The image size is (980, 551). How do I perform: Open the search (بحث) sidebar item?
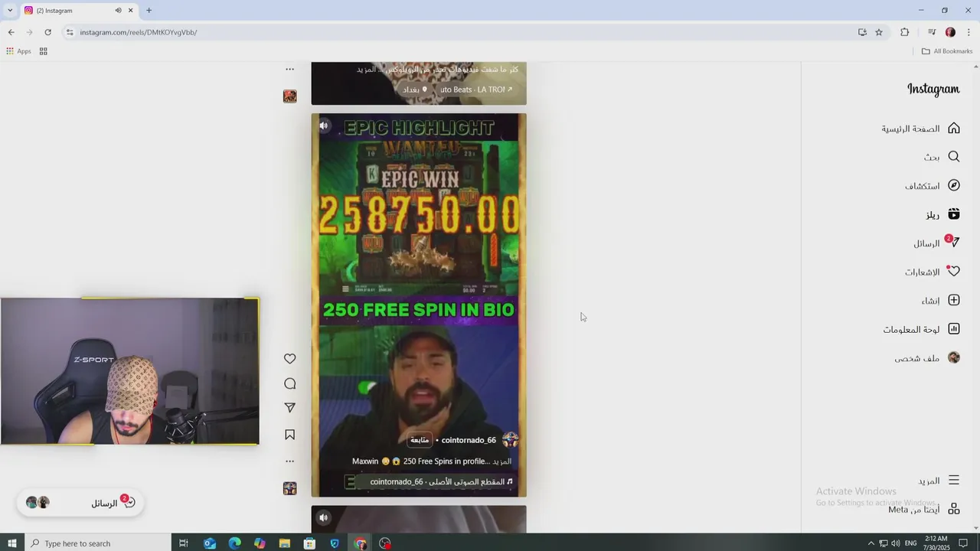coord(941,157)
